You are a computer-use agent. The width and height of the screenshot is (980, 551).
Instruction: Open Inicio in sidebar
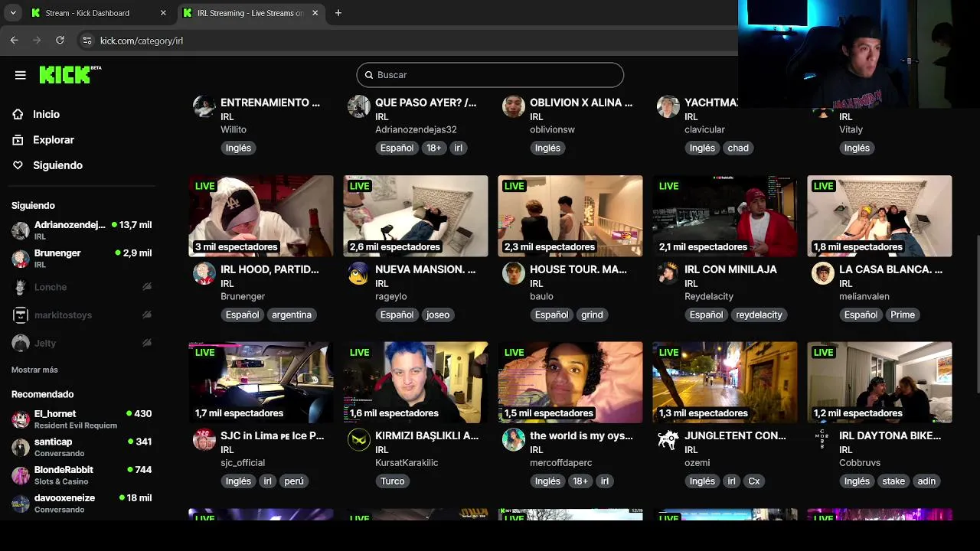click(x=46, y=114)
